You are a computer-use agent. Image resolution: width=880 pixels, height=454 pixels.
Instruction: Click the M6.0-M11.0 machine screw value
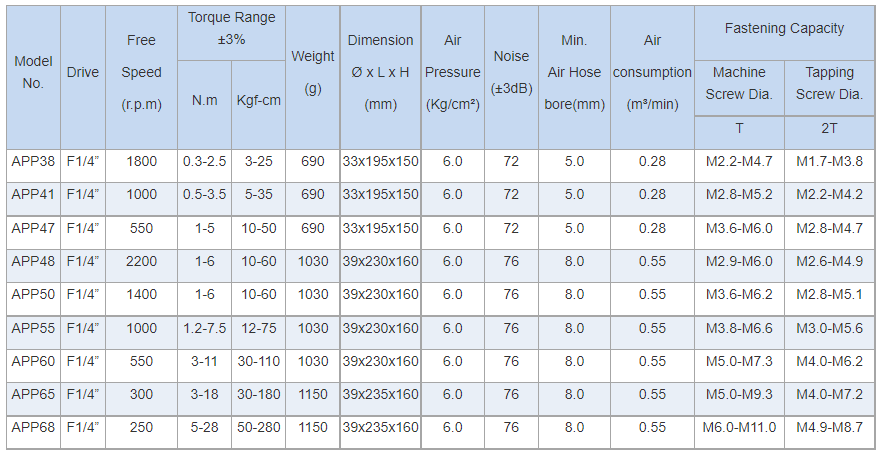pyautogui.click(x=739, y=428)
